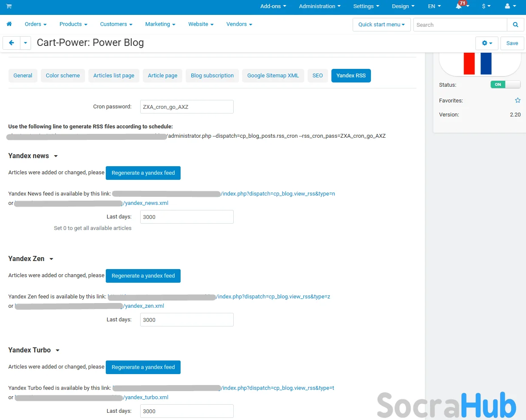Focus the Search input field
The width and height of the screenshot is (526, 420).
click(461, 25)
